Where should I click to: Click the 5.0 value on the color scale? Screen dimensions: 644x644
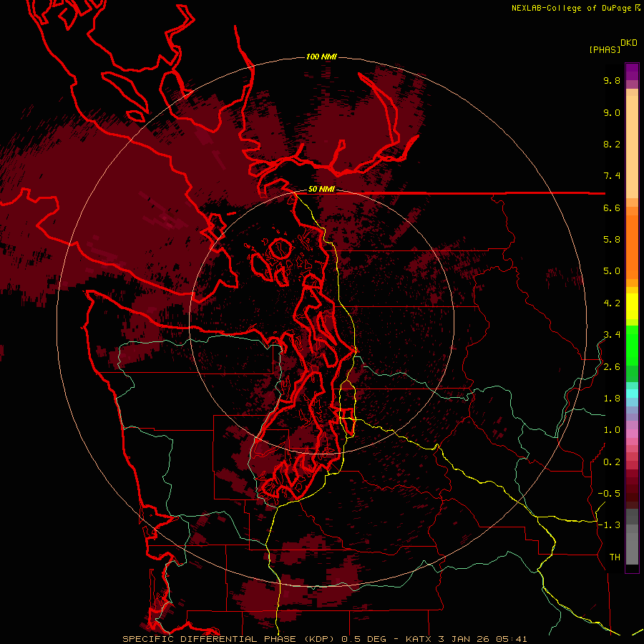pos(612,271)
